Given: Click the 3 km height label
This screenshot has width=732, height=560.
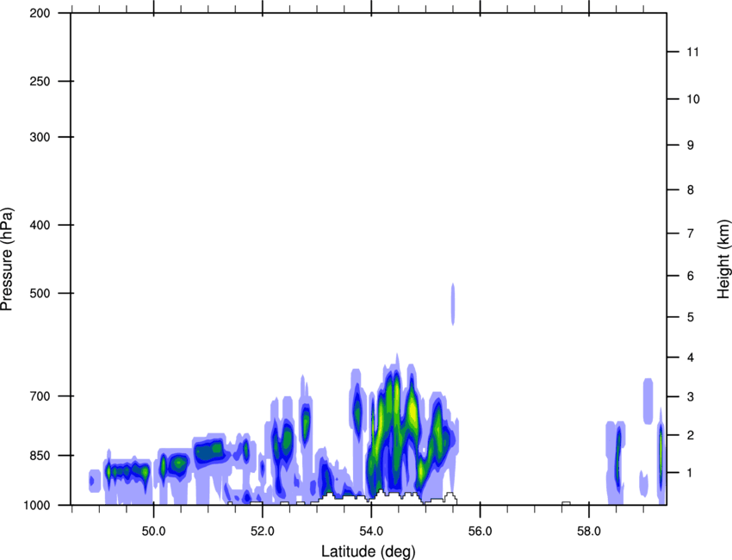Looking at the screenshot, I should 691,396.
